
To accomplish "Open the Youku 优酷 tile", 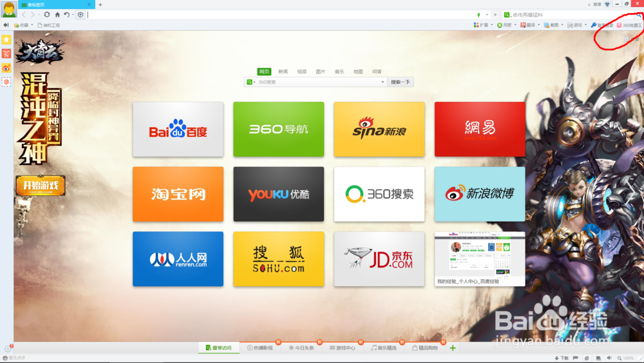I will tap(278, 194).
